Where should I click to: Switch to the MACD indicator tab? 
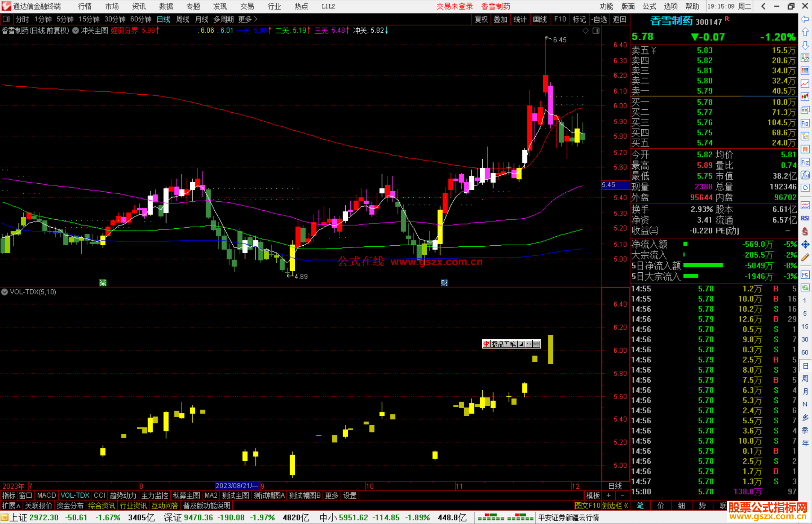click(46, 495)
